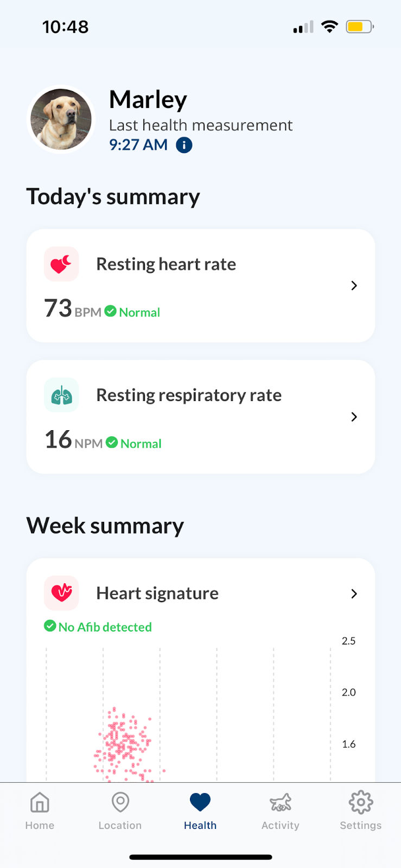
Task: Tap the heart signature scatter plot
Action: tap(187, 714)
